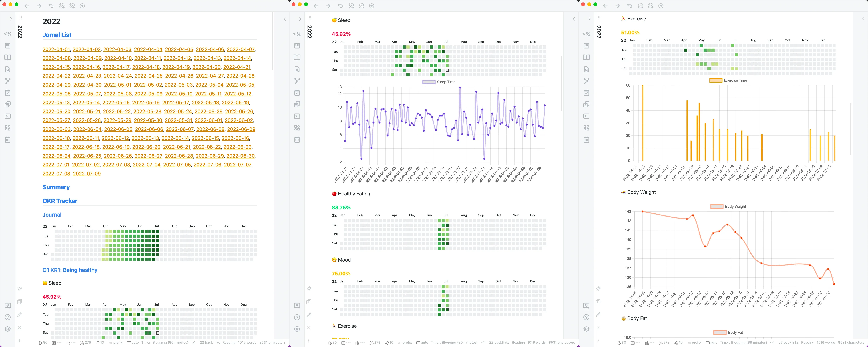868x347 pixels.
Task: Open graph view in left window ribbon
Action: click(x=8, y=81)
